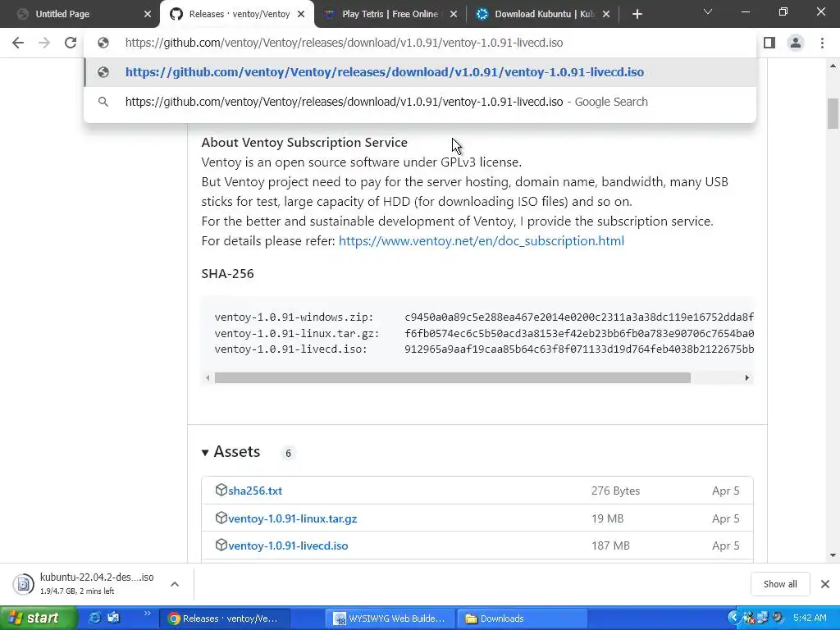Click Show all downloads button

(780, 584)
